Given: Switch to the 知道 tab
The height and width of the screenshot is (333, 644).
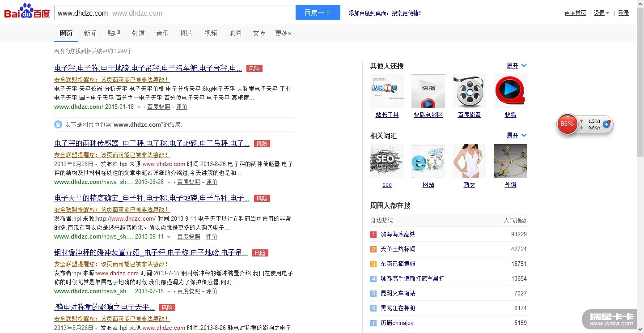Looking at the screenshot, I should [138, 33].
